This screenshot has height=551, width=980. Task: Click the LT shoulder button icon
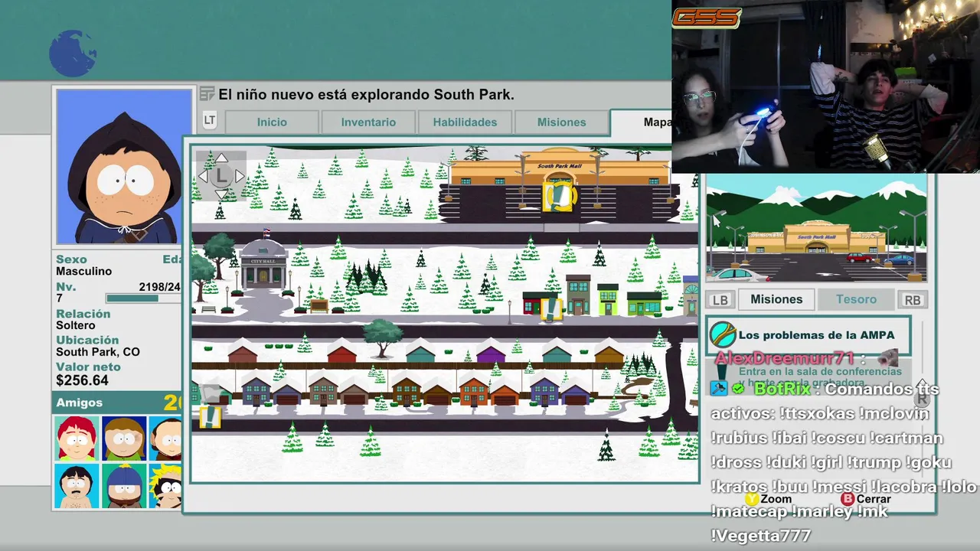point(209,120)
